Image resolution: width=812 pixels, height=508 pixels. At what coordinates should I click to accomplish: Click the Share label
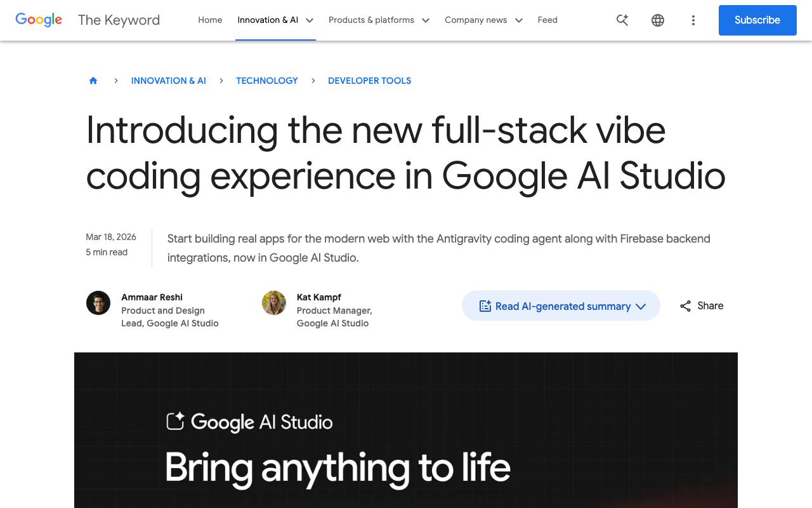point(710,305)
